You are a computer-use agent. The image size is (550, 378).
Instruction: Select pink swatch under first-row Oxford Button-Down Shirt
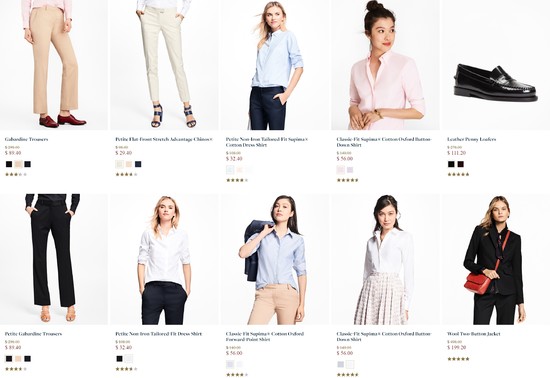click(x=341, y=170)
